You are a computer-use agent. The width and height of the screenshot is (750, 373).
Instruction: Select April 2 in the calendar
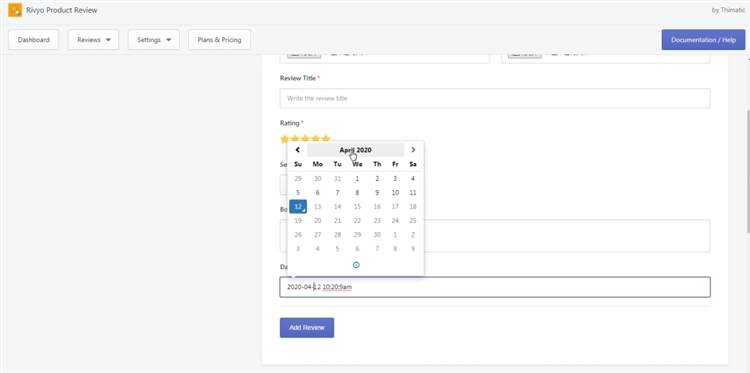[377, 178]
